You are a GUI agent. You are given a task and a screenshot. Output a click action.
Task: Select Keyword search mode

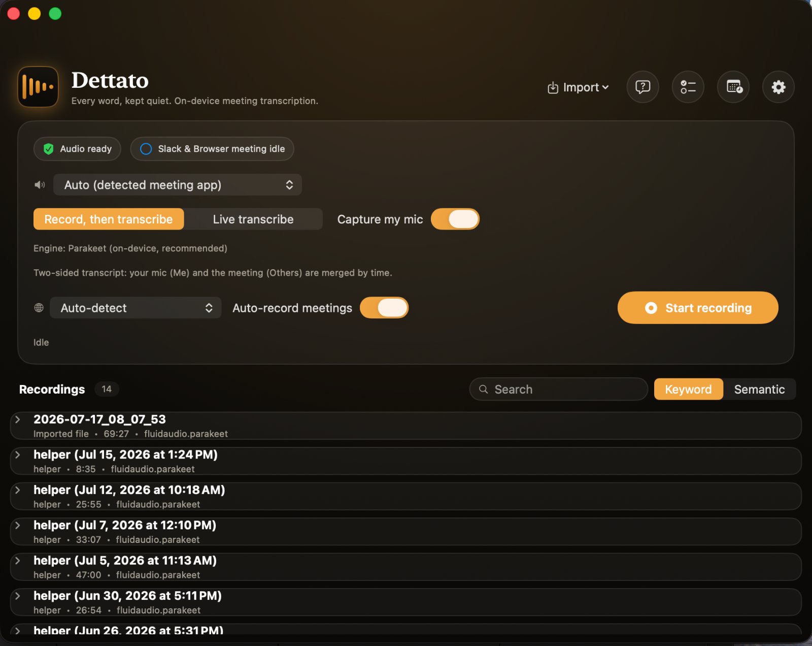[x=688, y=389]
